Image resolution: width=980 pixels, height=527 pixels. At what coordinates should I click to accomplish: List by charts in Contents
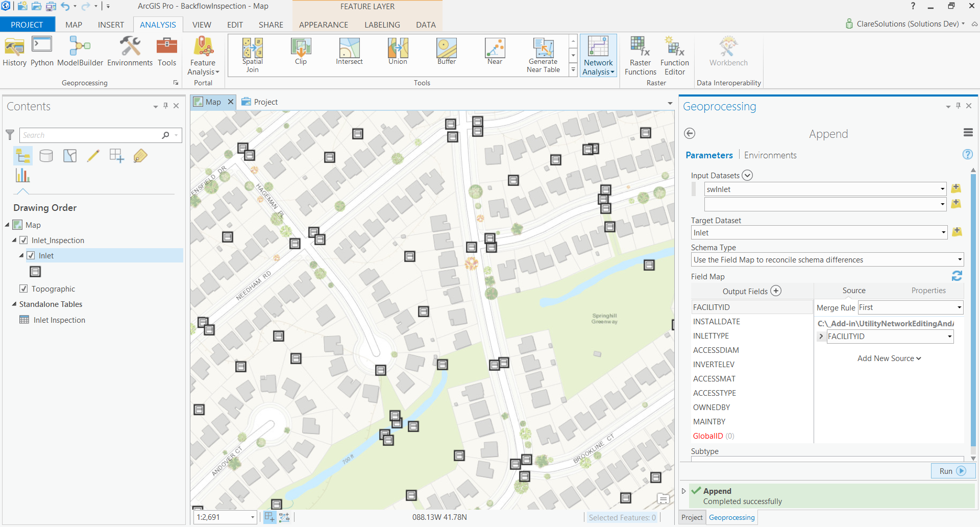click(23, 175)
